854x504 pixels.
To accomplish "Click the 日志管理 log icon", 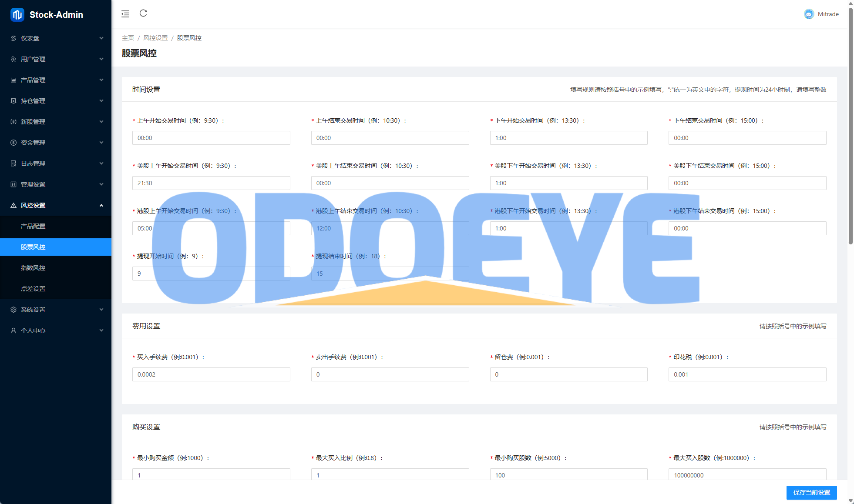I will (x=13, y=164).
